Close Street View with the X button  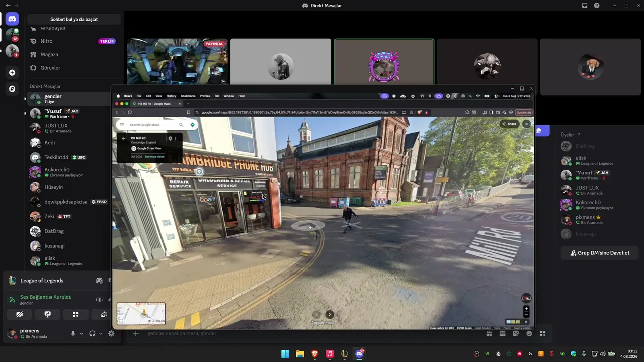coord(526,124)
